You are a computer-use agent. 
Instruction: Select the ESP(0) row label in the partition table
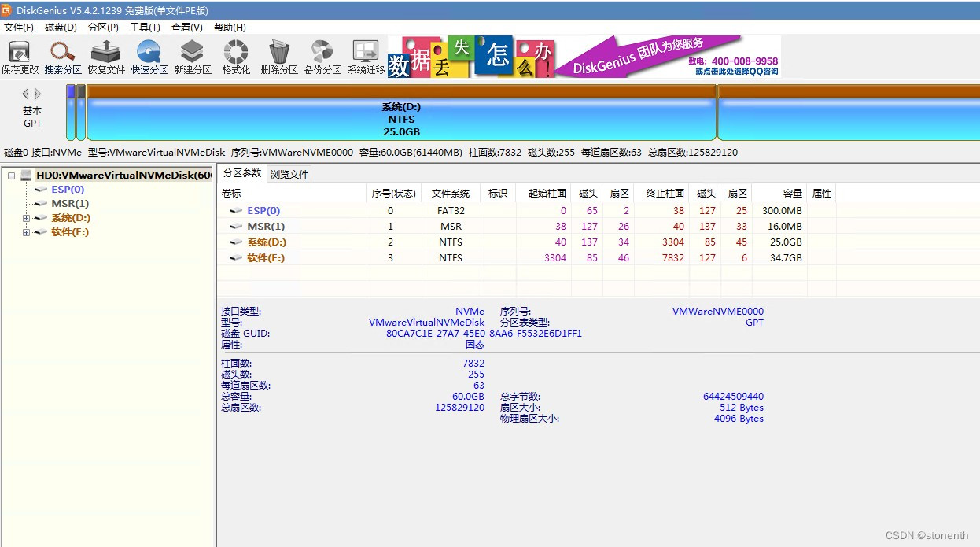[x=263, y=211]
